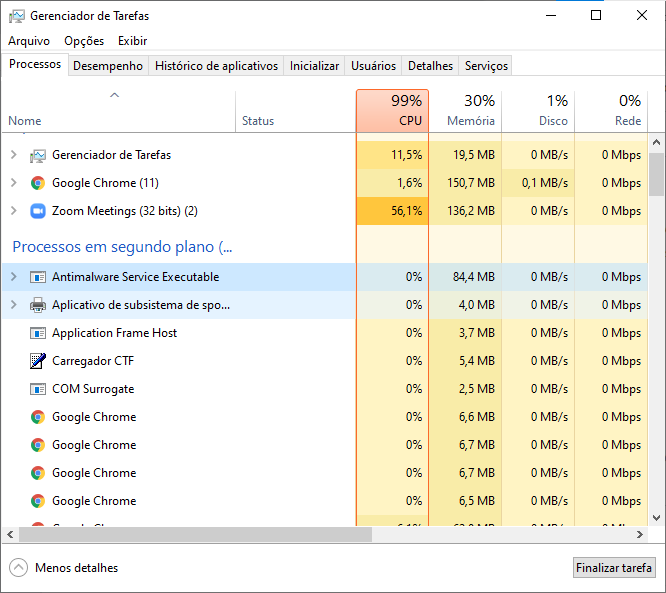Select the Carregador CTF row name
Viewport: 666px width, 593px height.
[93, 361]
